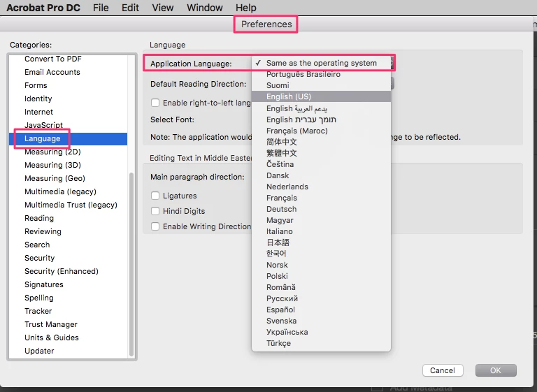This screenshot has width=537, height=392.
Task: Select the Language category
Action: pyautogui.click(x=68, y=138)
